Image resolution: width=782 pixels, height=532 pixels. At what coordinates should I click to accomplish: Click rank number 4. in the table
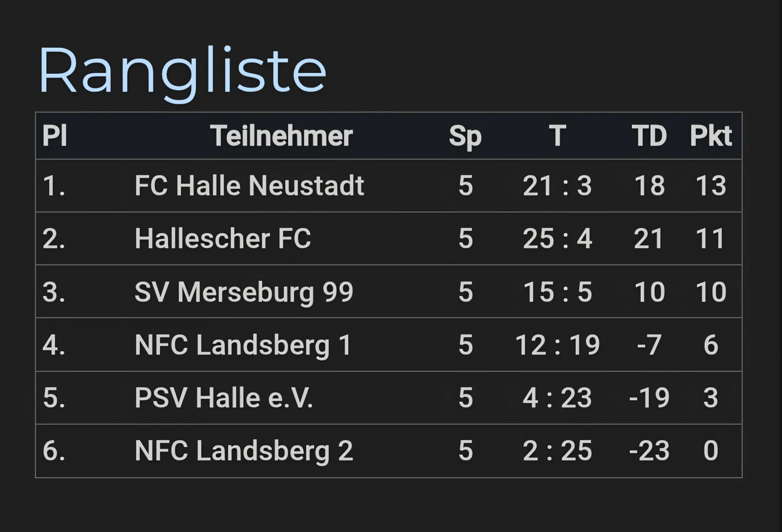(x=54, y=345)
